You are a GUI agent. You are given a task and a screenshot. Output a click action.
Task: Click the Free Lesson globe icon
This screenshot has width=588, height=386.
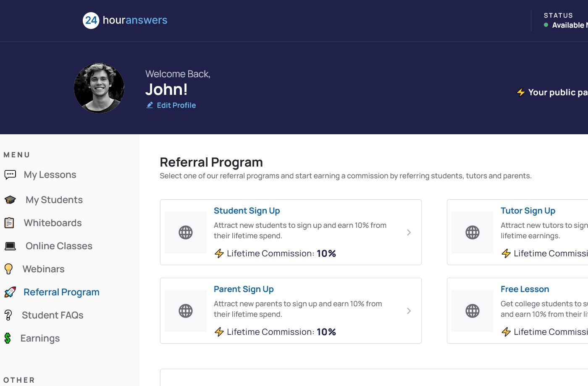tap(472, 311)
